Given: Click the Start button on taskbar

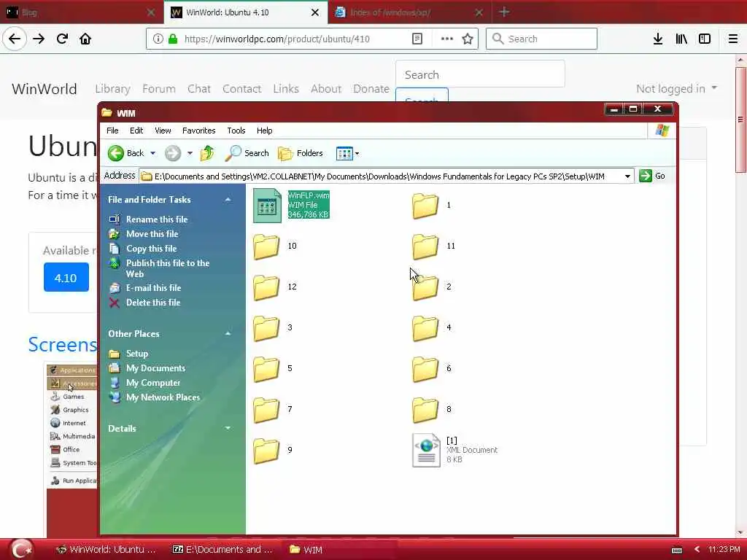Looking at the screenshot, I should [x=22, y=549].
